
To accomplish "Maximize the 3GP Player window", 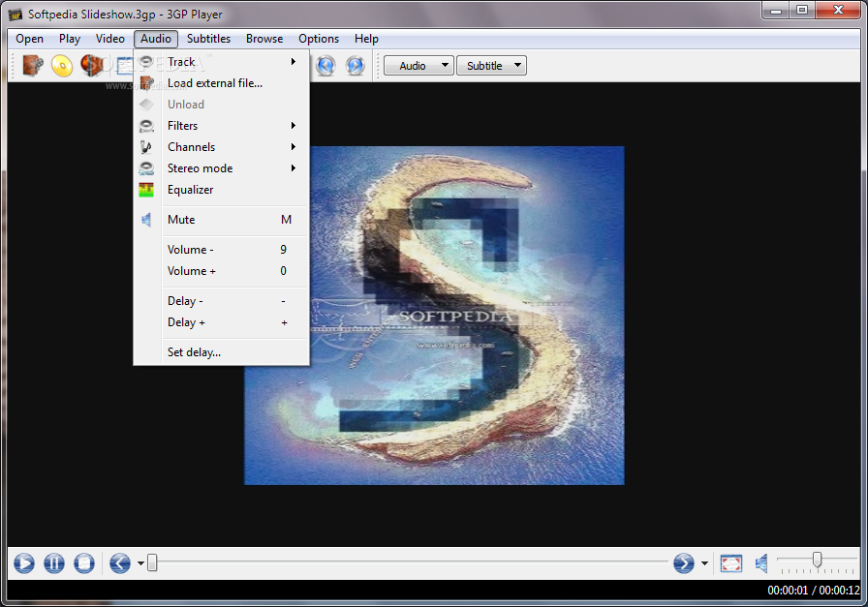I will [802, 11].
